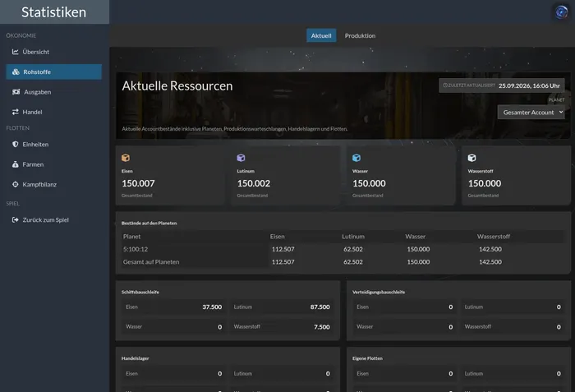
Task: Click the Zurück zum Spiel exit icon
Action: pos(15,220)
